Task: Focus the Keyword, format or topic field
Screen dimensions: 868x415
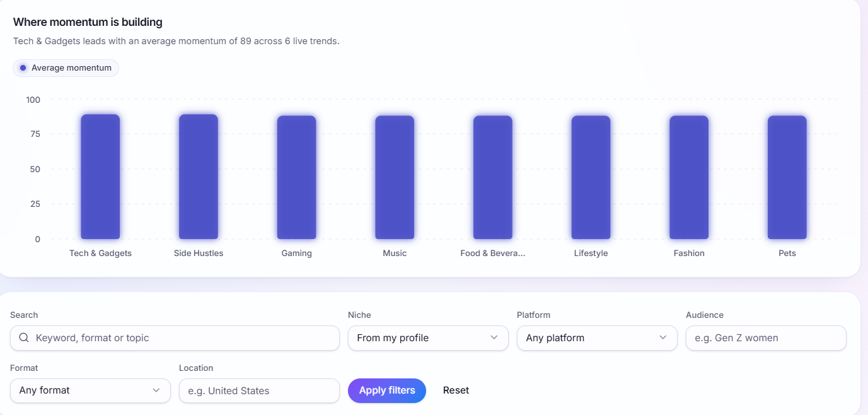Action: [x=175, y=338]
